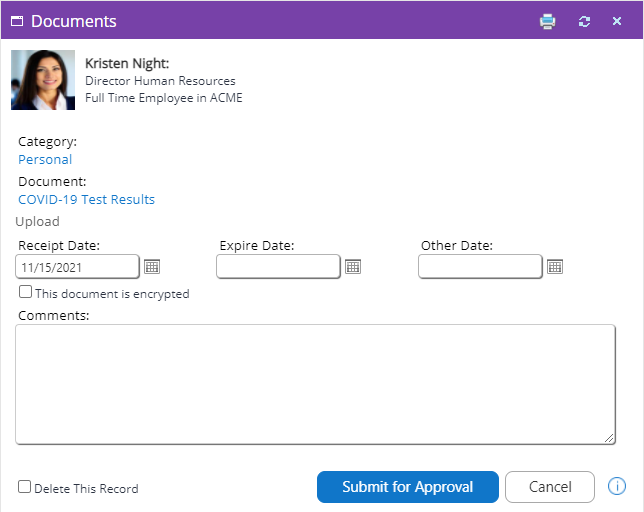Cancel the document form
The image size is (644, 512).
[x=550, y=487]
